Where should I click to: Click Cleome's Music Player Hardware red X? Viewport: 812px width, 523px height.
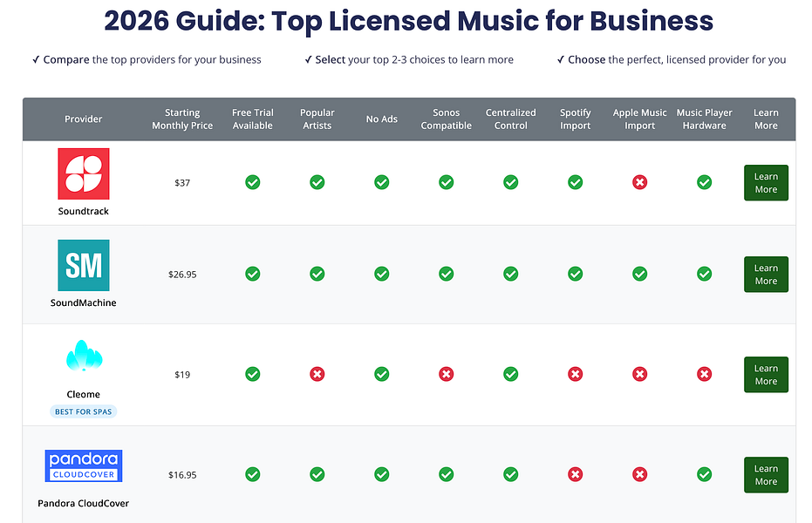tap(705, 374)
